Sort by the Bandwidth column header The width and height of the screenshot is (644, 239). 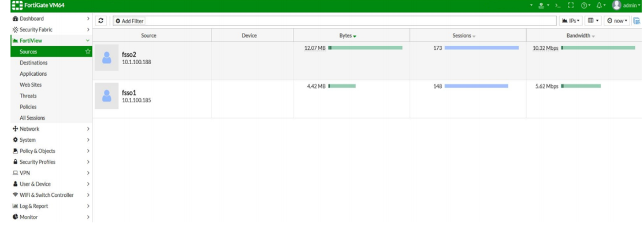tap(578, 36)
